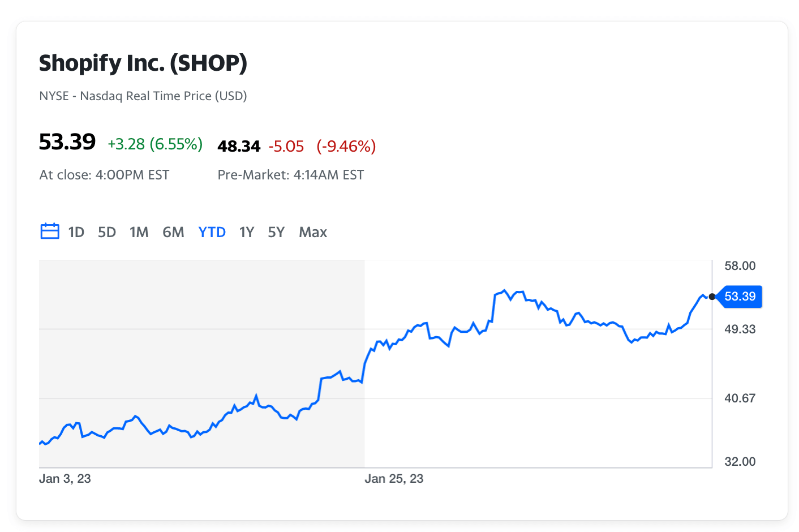Click the +3.28 (6.55%) change value

(x=155, y=144)
